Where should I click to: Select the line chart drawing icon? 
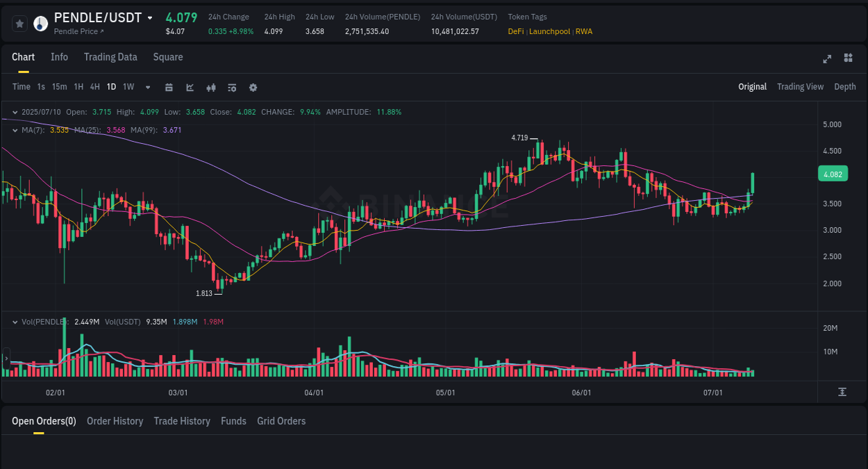tap(189, 87)
